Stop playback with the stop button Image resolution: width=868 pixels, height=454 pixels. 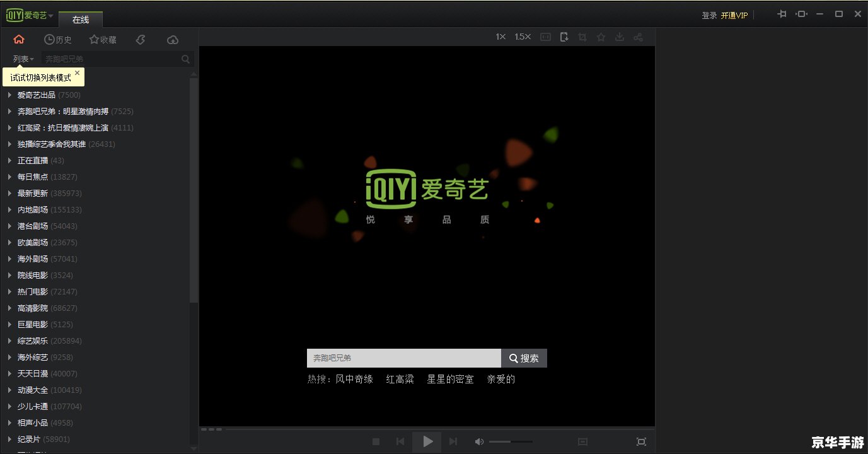tap(376, 442)
